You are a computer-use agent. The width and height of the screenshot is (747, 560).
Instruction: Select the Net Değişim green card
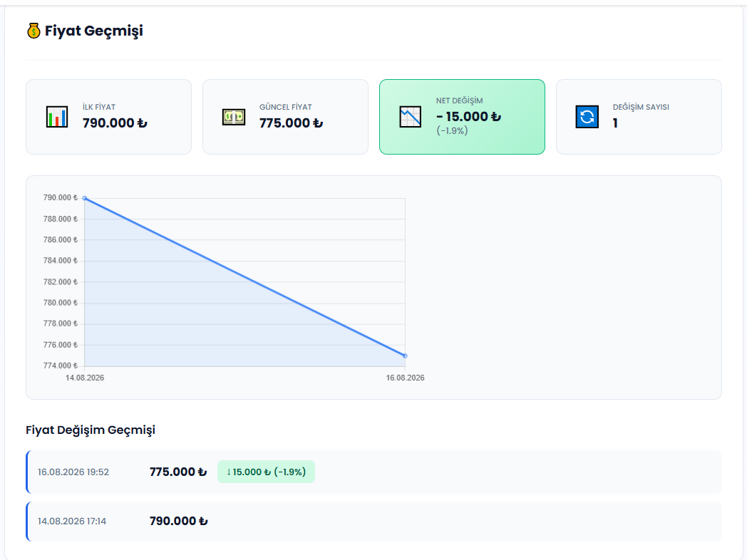(x=462, y=117)
